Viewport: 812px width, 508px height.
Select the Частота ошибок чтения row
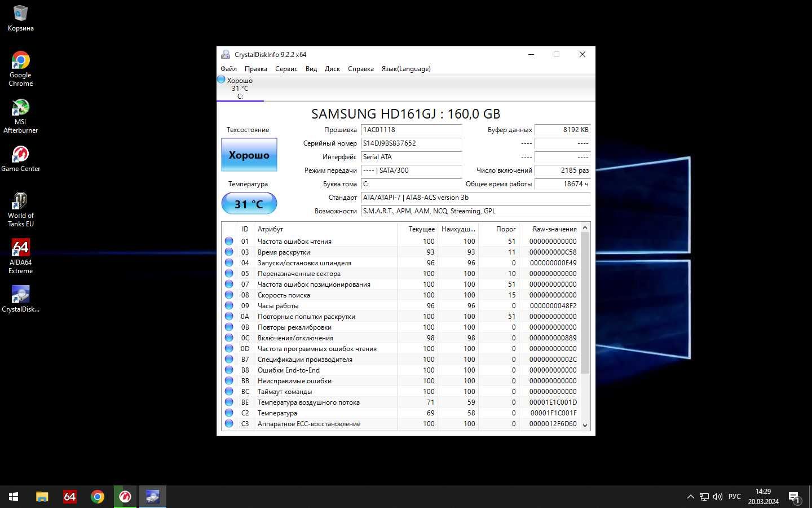point(401,241)
